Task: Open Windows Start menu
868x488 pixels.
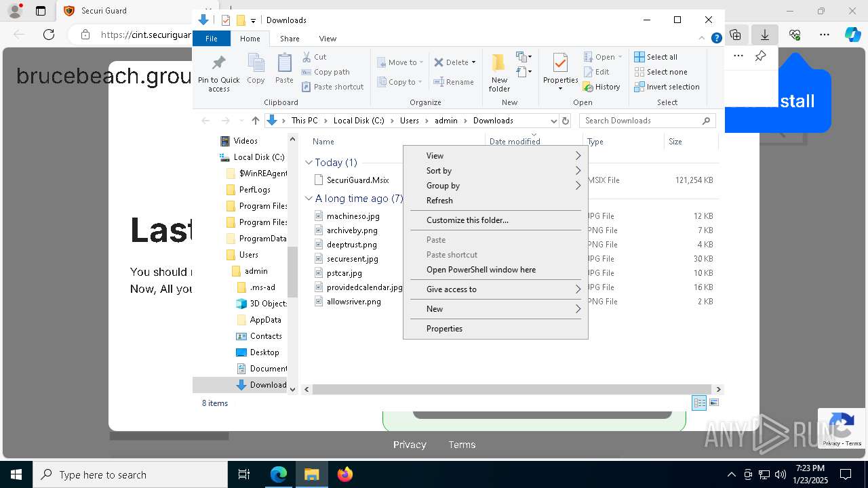Action: (16, 474)
